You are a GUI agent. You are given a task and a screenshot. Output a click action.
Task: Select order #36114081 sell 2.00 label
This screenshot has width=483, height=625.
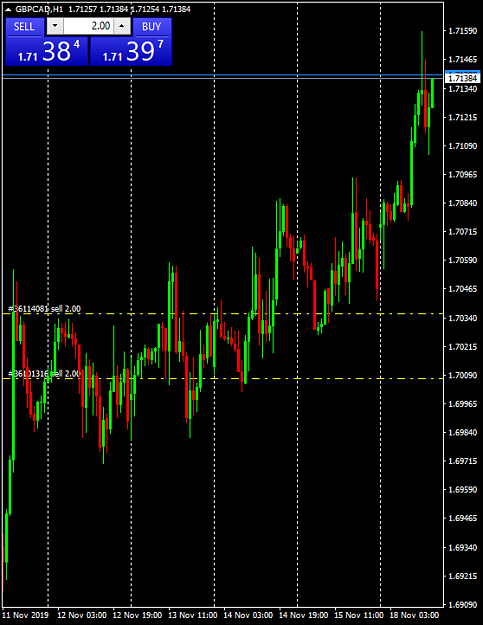tap(44, 309)
